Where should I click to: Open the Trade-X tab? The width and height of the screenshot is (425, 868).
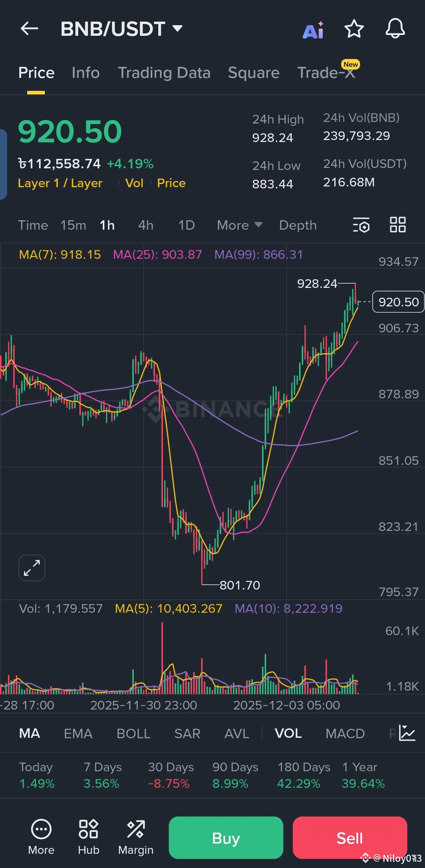tap(326, 73)
